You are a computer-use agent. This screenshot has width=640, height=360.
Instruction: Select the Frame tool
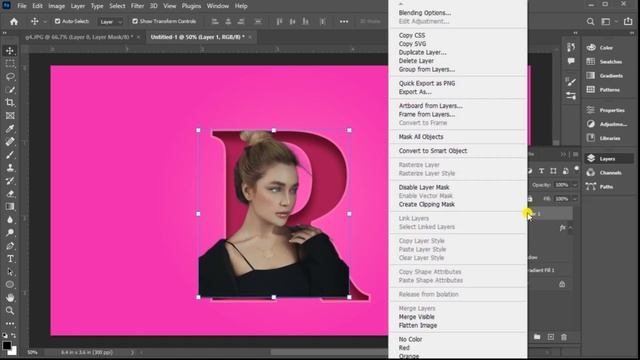click(10, 116)
